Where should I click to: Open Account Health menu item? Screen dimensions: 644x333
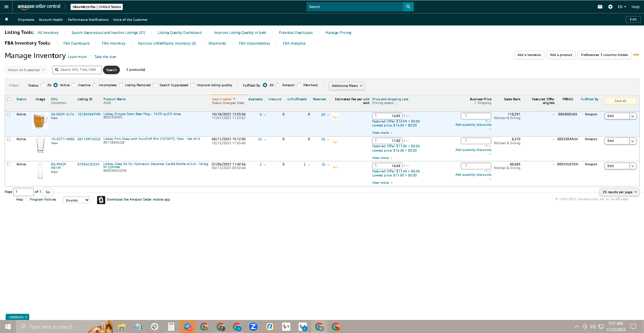pyautogui.click(x=51, y=20)
